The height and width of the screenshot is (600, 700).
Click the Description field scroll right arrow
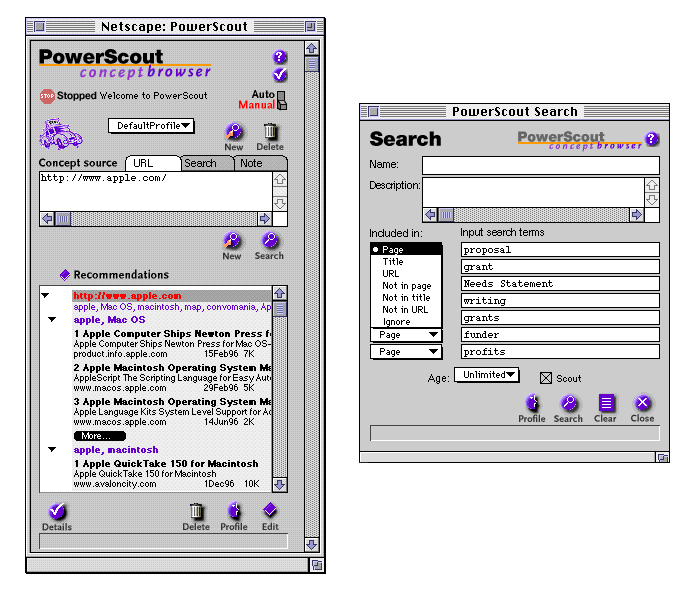(x=637, y=215)
